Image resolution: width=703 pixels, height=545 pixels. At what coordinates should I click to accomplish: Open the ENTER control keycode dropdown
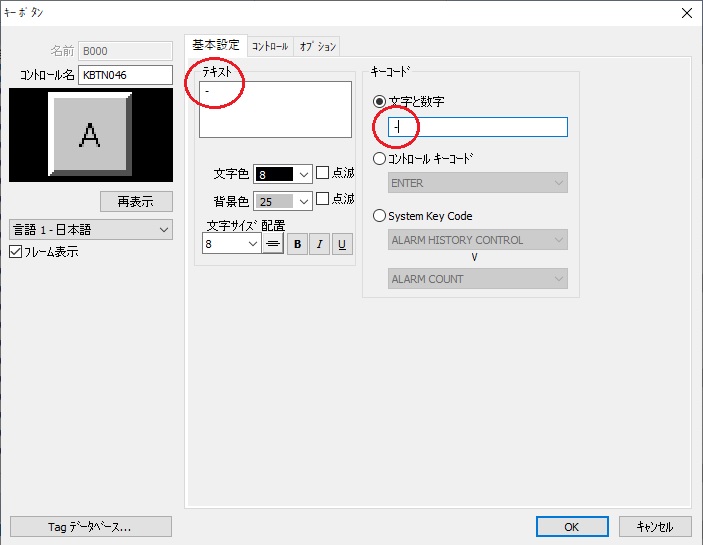tap(478, 183)
